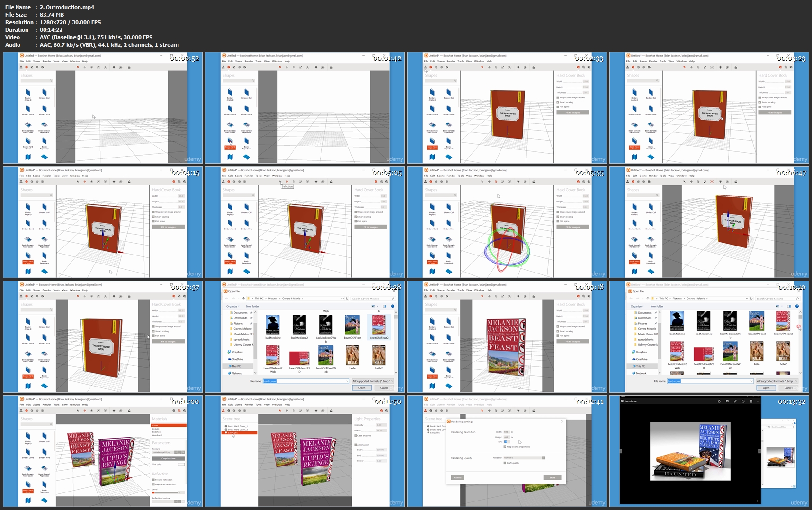Toggle Wrap cover image around in 00:02:33 frame
Image resolution: width=812 pixels, height=510 pixels.
[558, 97]
